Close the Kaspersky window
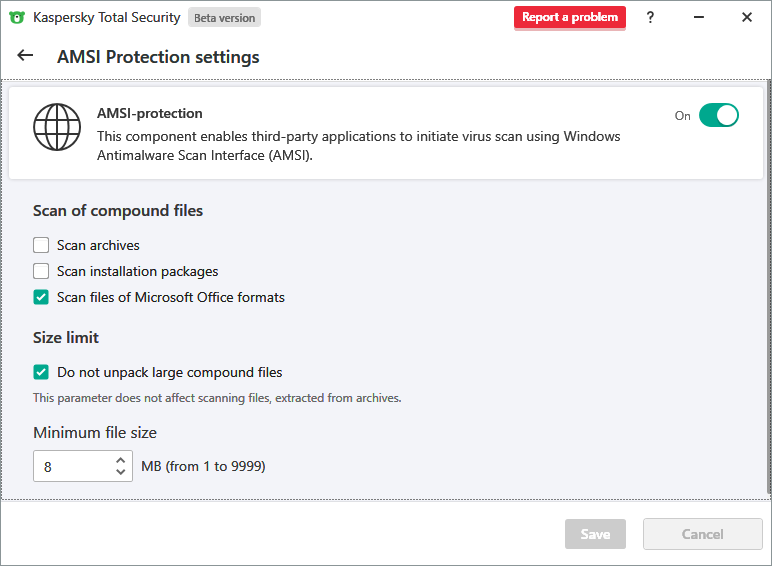Screen dimensions: 772x566 click(747, 17)
